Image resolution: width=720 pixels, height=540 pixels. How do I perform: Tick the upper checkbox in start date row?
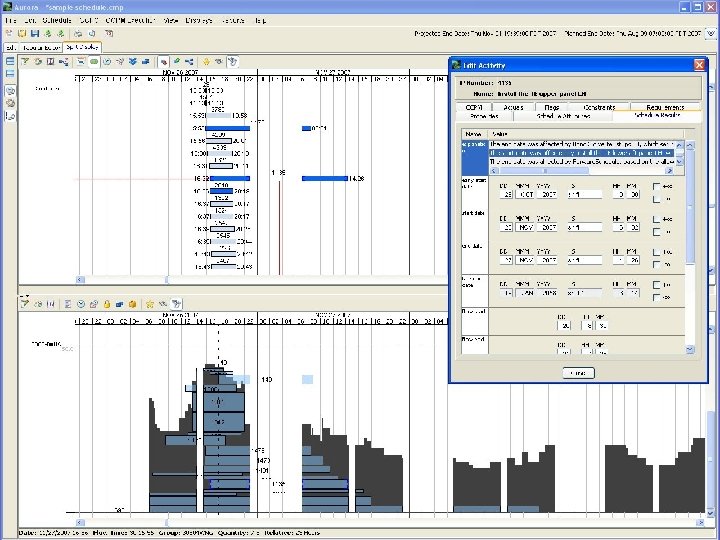coord(656,219)
